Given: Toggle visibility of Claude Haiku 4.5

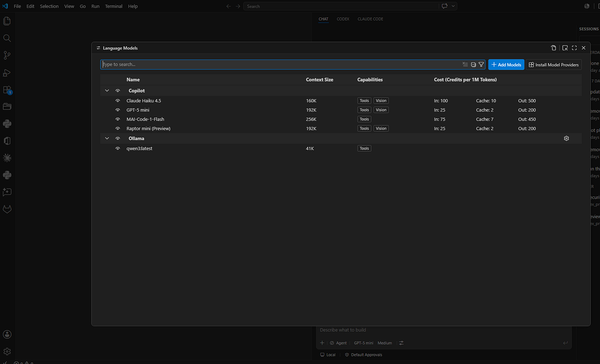Looking at the screenshot, I should pos(117,101).
